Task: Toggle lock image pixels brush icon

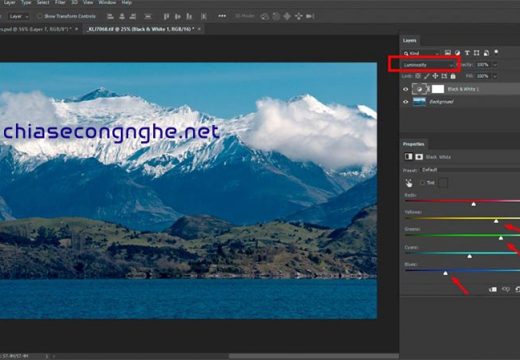Action: tap(426, 76)
